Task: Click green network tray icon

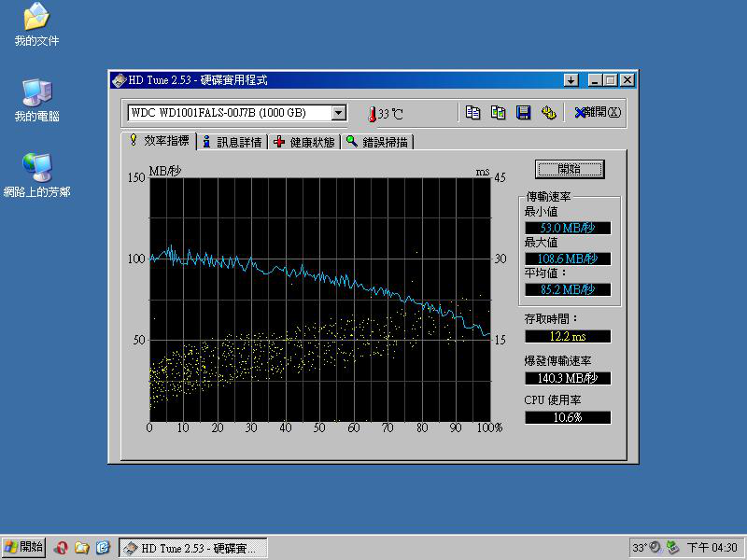Action: [x=672, y=548]
